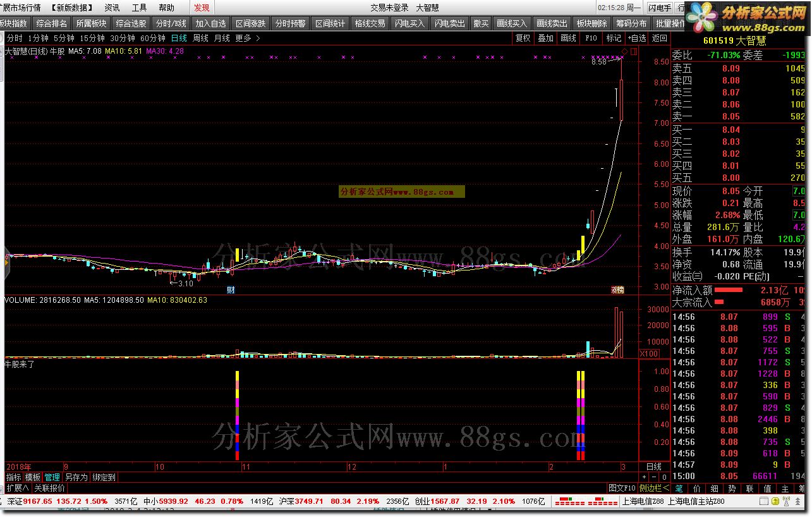Expand the 扩展∧ panel
Image resolution: width=812 pixels, height=517 pixels.
click(18, 488)
